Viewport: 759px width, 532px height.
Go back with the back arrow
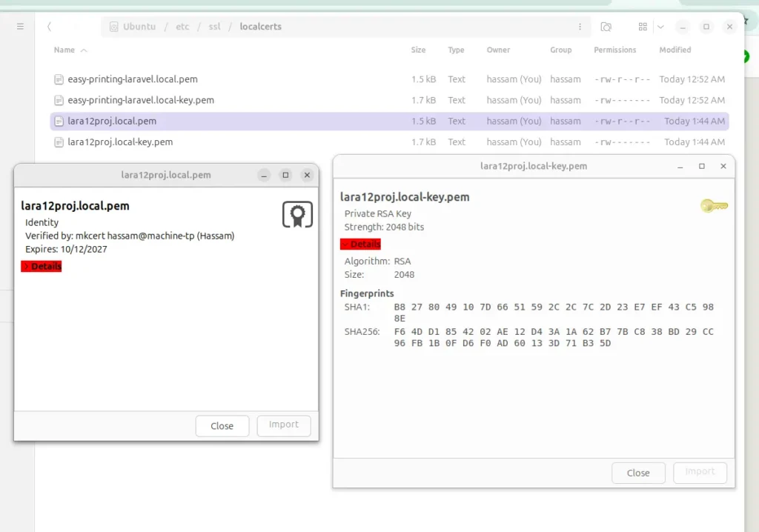[50, 27]
